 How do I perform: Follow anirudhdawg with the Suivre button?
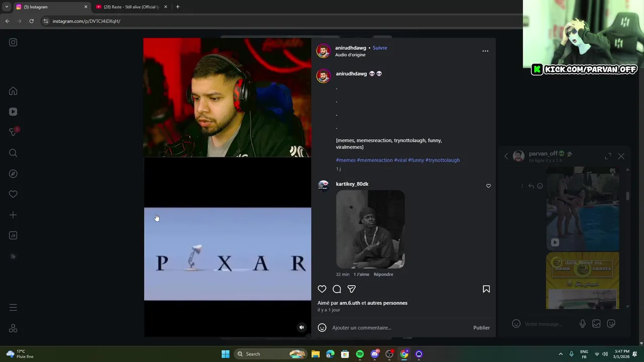(x=380, y=48)
